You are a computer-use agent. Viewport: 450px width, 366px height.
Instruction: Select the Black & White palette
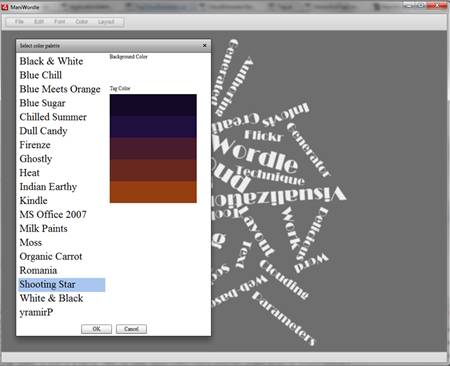click(62, 61)
